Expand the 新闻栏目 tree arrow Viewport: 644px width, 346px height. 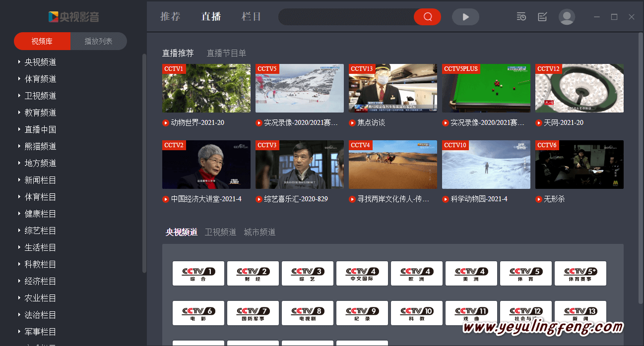[19, 180]
